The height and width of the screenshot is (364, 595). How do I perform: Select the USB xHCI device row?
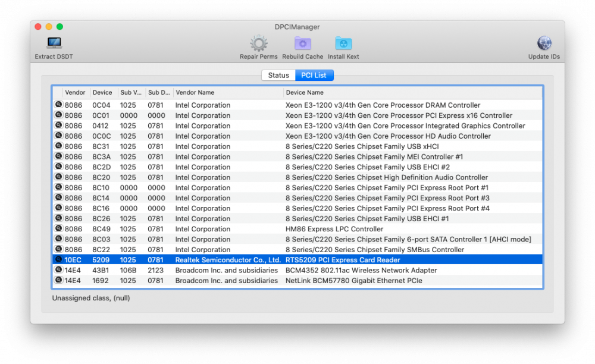point(297,146)
